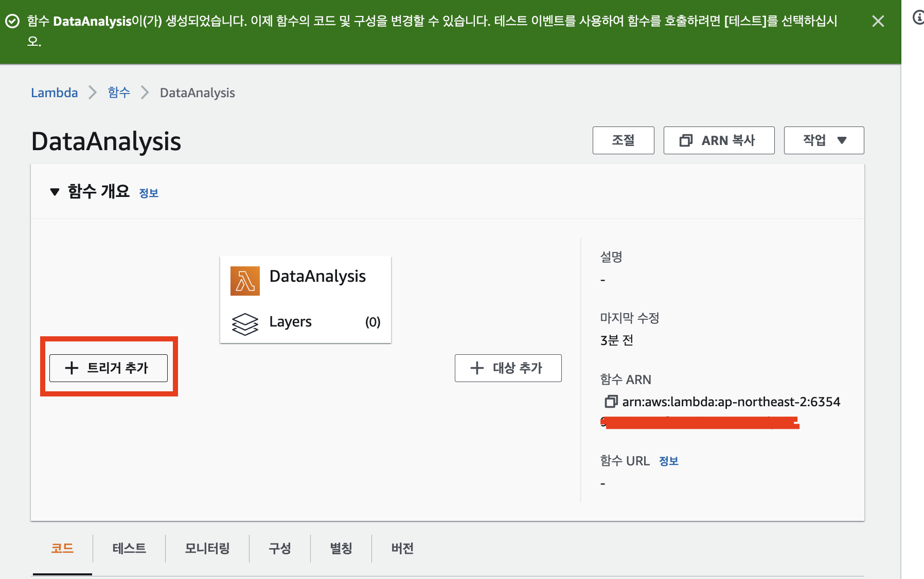Click the 대상 추가 button
Screen dimensions: 924x579
point(508,368)
